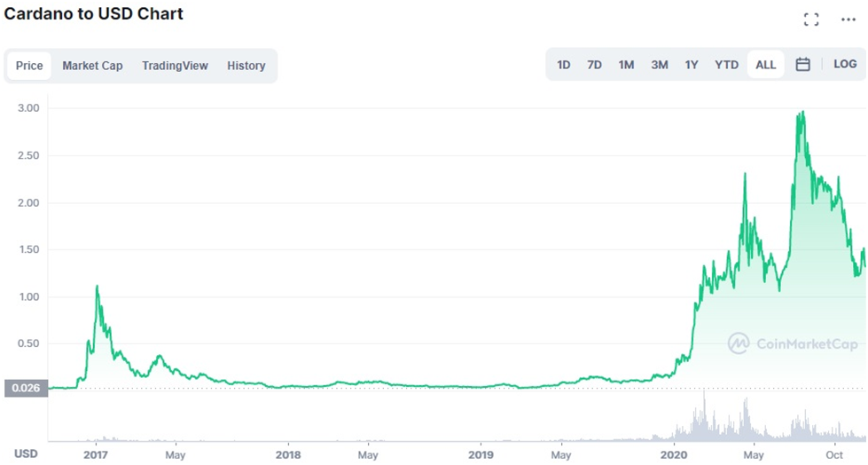This screenshot has width=868, height=465.
Task: Show ALL time price history
Action: [x=765, y=65]
